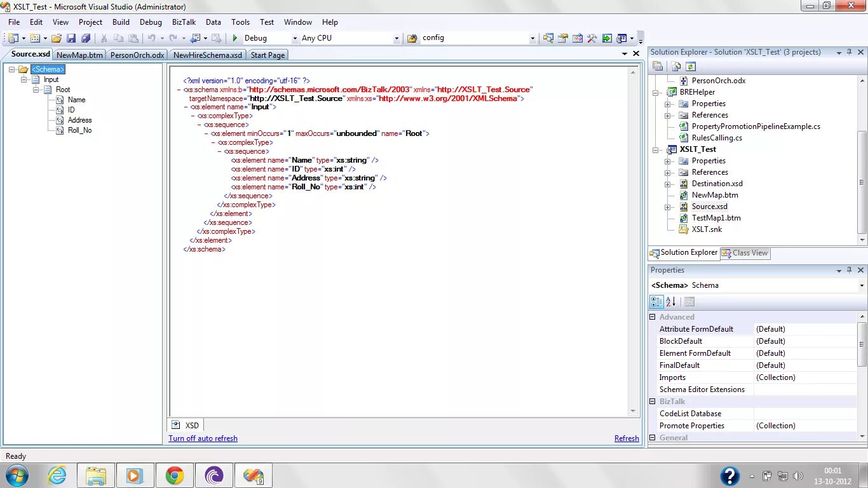Open the <Schema> object dropdown in Properties
The width and height of the screenshot is (868, 488).
click(x=862, y=285)
